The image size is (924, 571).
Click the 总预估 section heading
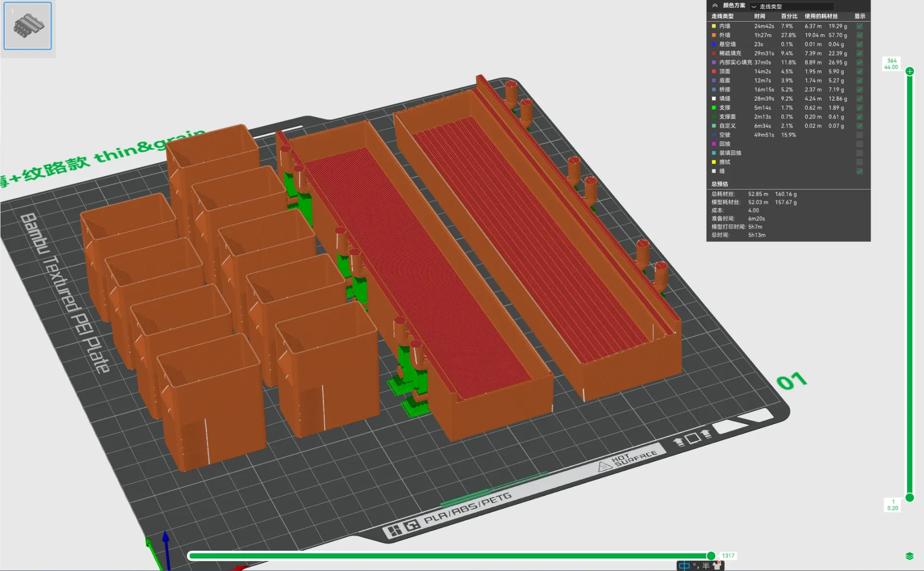pos(719,184)
